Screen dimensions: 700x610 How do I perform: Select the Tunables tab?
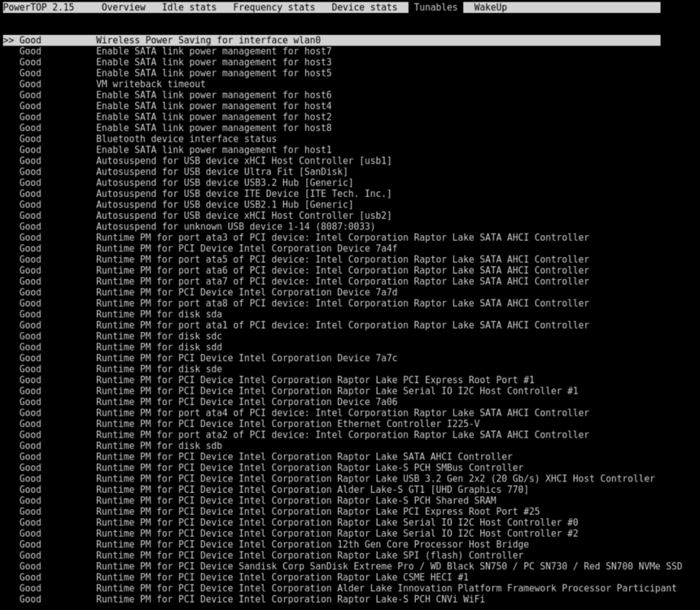coord(435,7)
